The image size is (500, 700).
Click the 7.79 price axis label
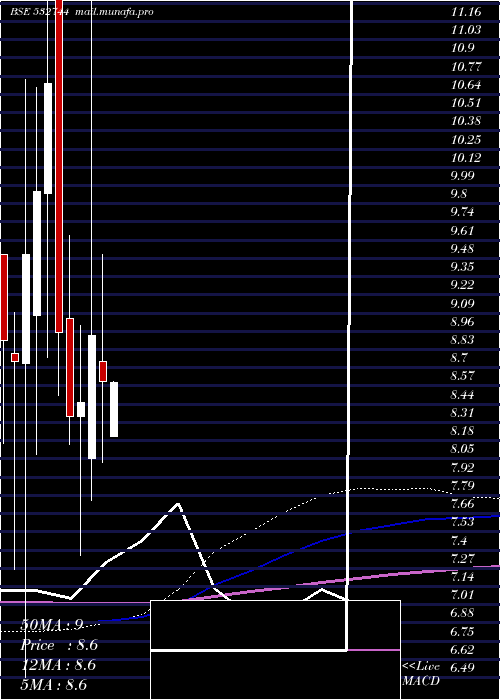(x=463, y=486)
